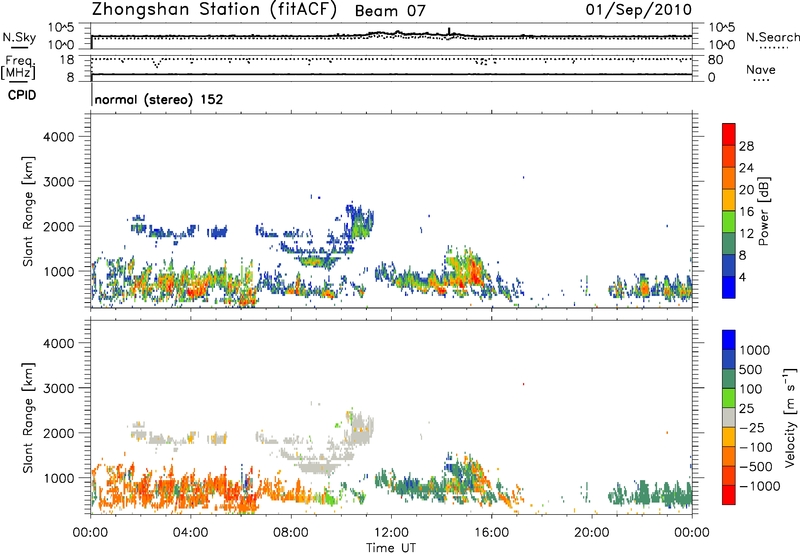Click the Velocity [m s-1] color bar label
This screenshot has height=554, width=800.
tap(790, 417)
